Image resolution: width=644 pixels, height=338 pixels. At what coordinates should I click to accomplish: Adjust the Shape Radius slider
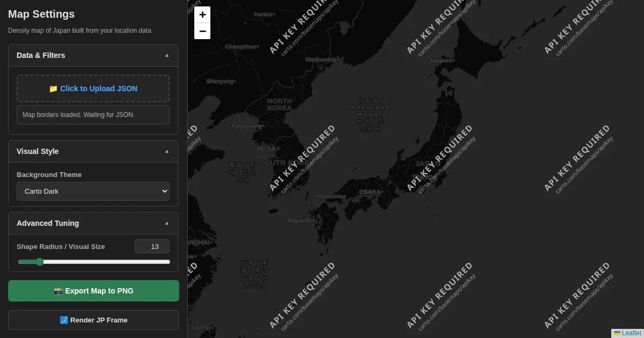(x=94, y=262)
